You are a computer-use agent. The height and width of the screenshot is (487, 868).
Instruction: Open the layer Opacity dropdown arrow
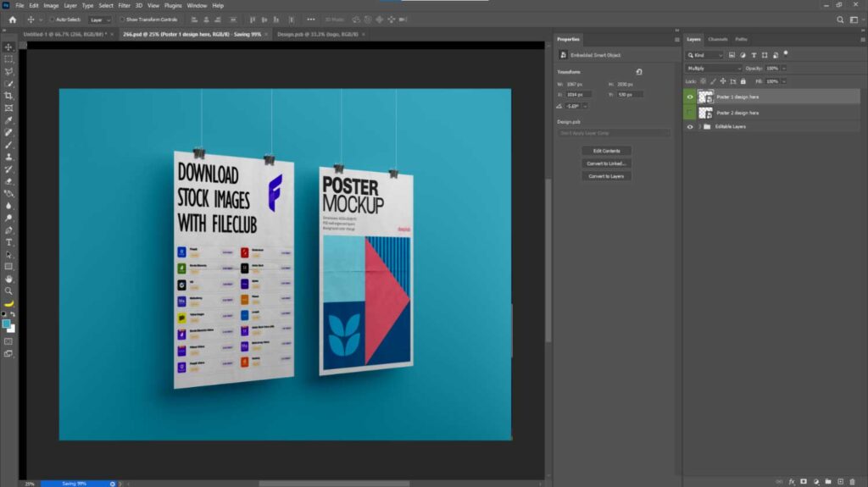[x=783, y=68]
